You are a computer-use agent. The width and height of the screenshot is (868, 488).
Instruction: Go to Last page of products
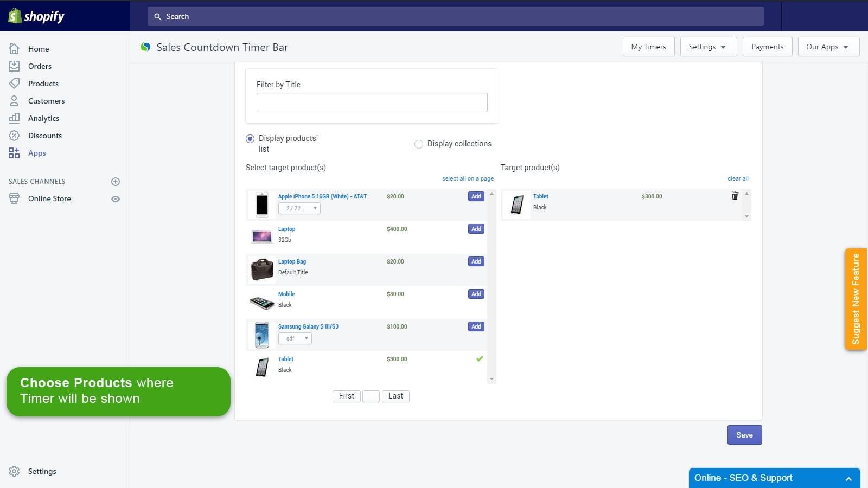pos(395,396)
